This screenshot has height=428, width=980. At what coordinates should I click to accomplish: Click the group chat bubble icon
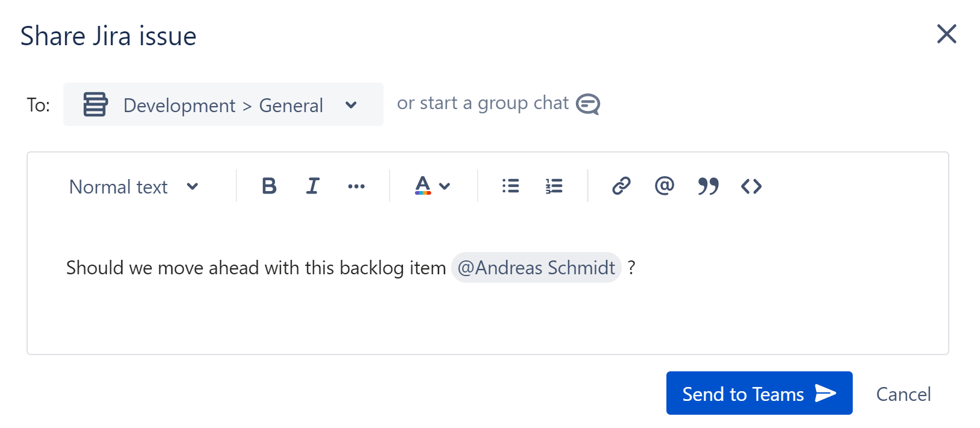click(x=588, y=104)
